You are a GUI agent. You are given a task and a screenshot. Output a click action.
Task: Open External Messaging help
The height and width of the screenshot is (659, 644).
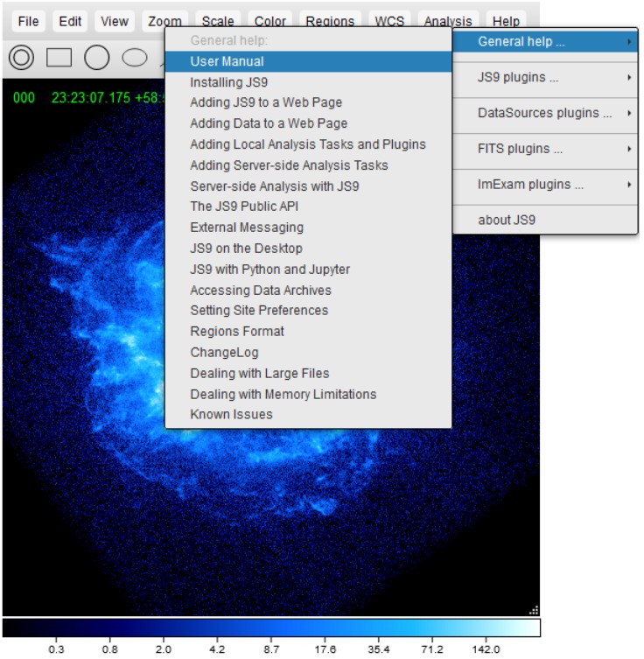(308, 228)
